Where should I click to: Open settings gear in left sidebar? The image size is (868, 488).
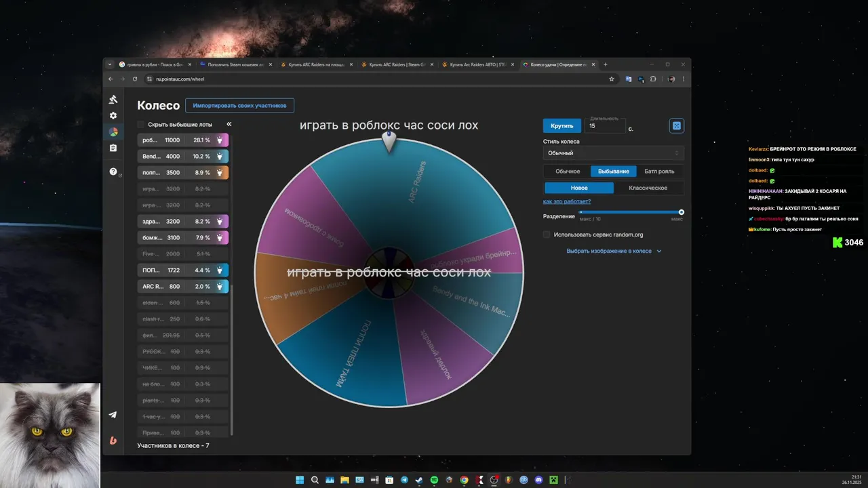coord(113,116)
